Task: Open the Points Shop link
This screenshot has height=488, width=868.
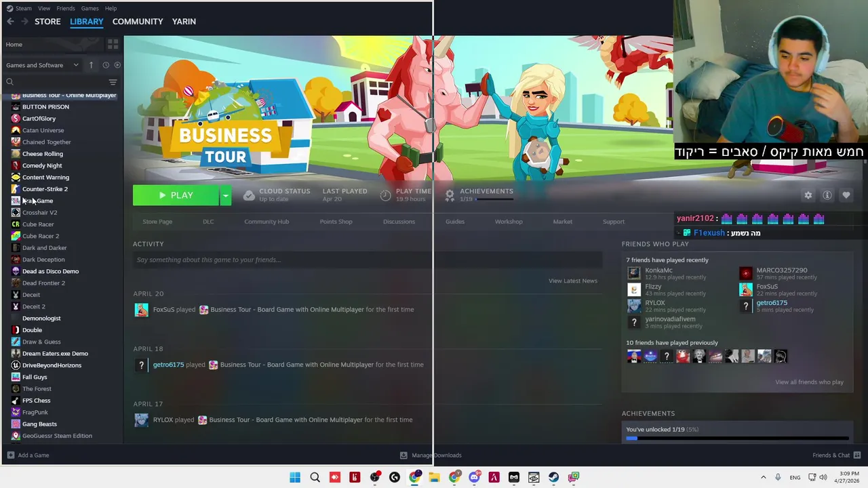Action: 336,222
